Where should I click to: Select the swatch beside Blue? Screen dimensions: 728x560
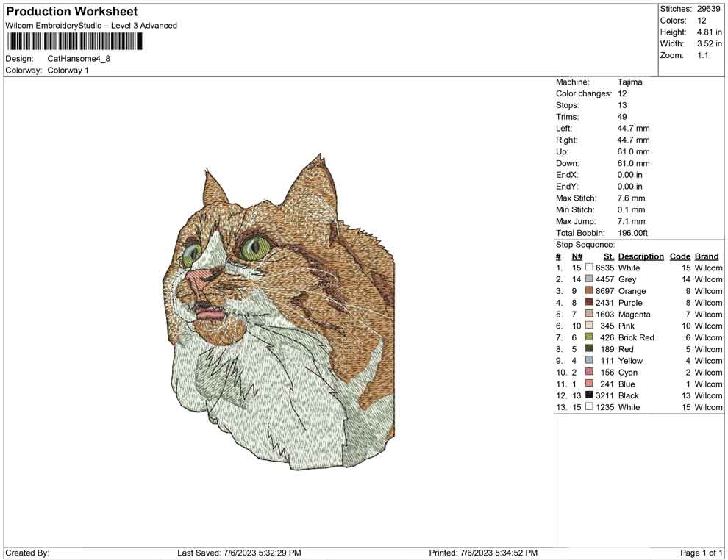(589, 383)
